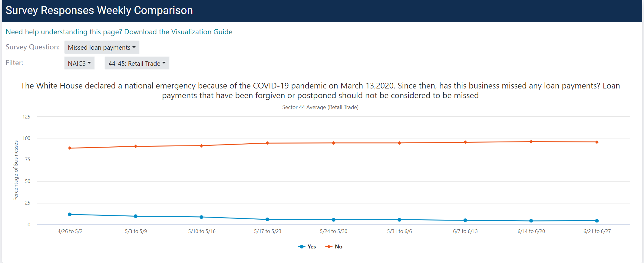Select No point for 6/7 to 6/13
The width and height of the screenshot is (644, 263).
[x=465, y=142]
